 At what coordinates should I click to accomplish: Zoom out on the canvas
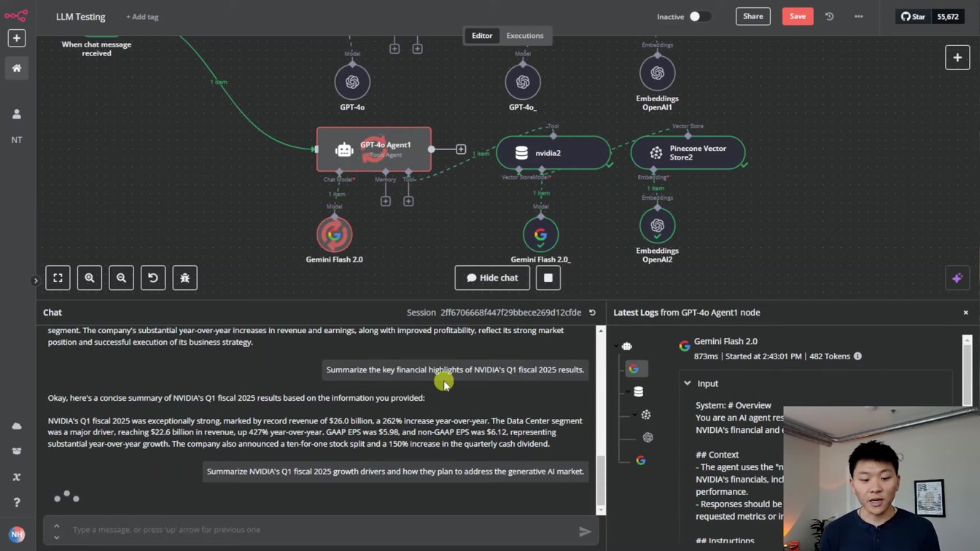[x=121, y=278]
